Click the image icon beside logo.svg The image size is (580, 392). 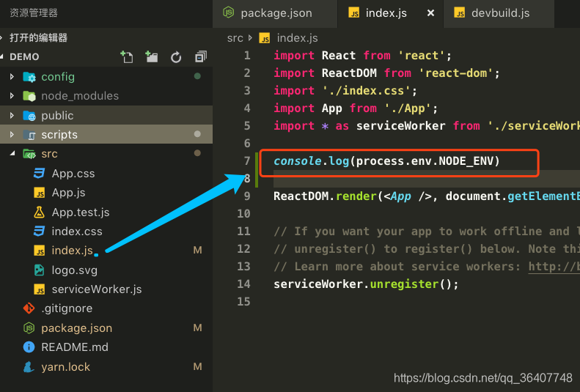point(39,270)
